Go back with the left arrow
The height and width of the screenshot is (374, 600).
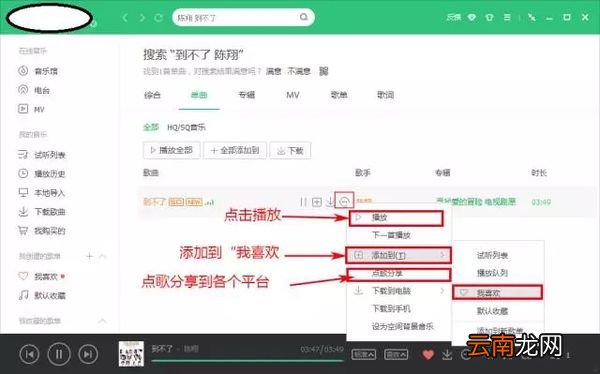pos(125,18)
